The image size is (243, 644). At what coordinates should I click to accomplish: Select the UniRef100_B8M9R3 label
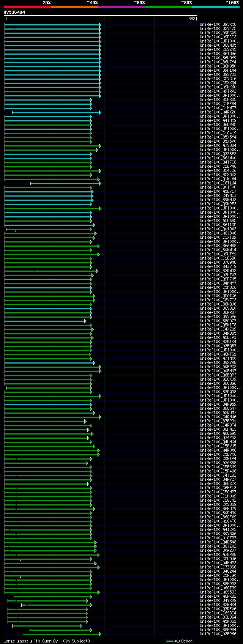218,584
